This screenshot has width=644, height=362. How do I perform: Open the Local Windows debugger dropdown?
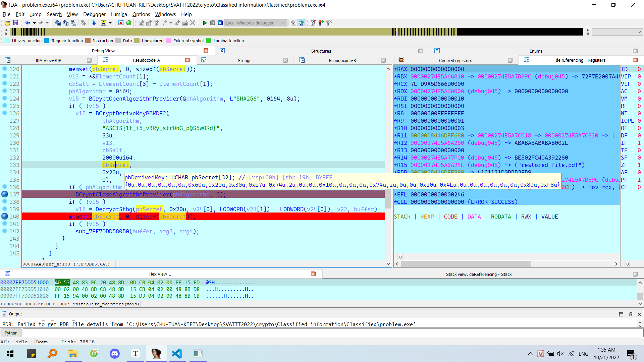coord(284,23)
